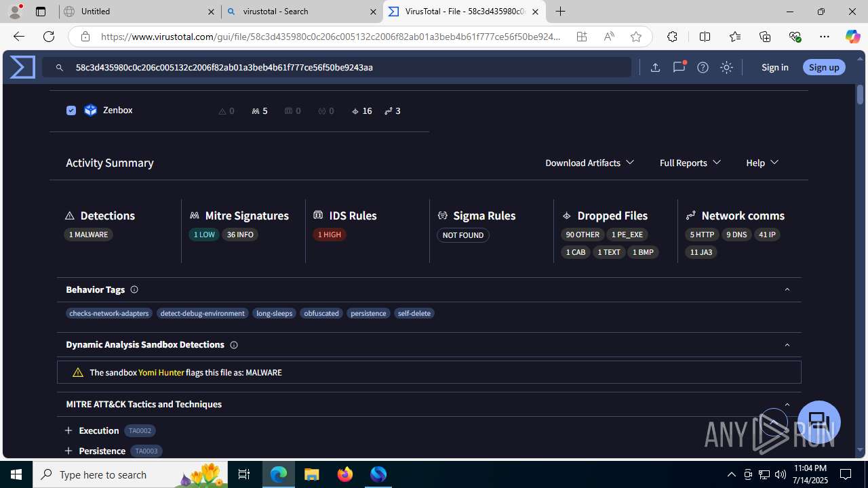The width and height of the screenshot is (868, 488).
Task: Click the TA0002 technique tag
Action: pyautogui.click(x=140, y=430)
